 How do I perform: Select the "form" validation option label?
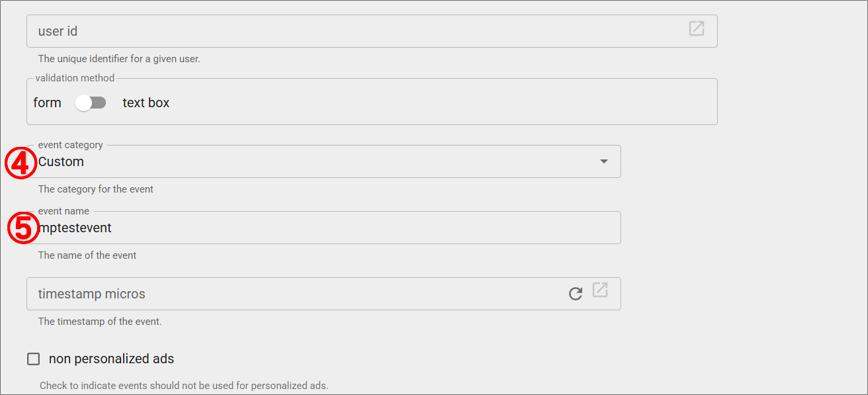click(47, 103)
